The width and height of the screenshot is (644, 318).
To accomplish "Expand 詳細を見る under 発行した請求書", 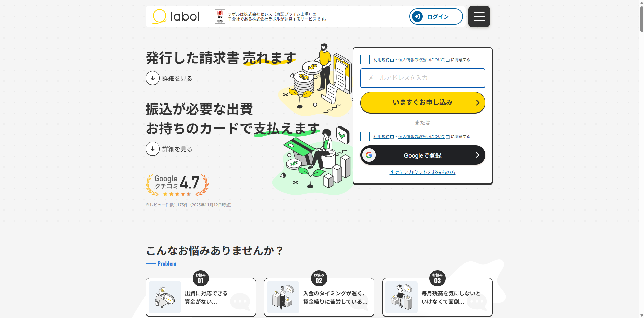I will click(169, 78).
